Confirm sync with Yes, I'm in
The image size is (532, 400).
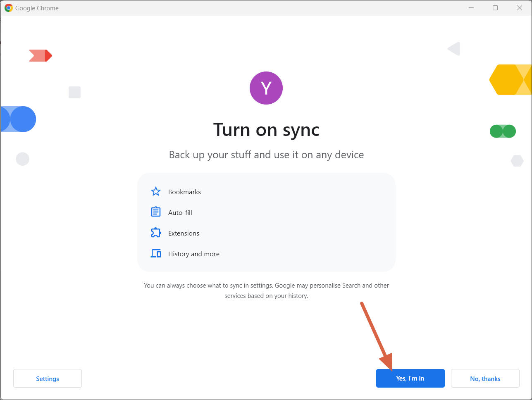[x=410, y=378]
